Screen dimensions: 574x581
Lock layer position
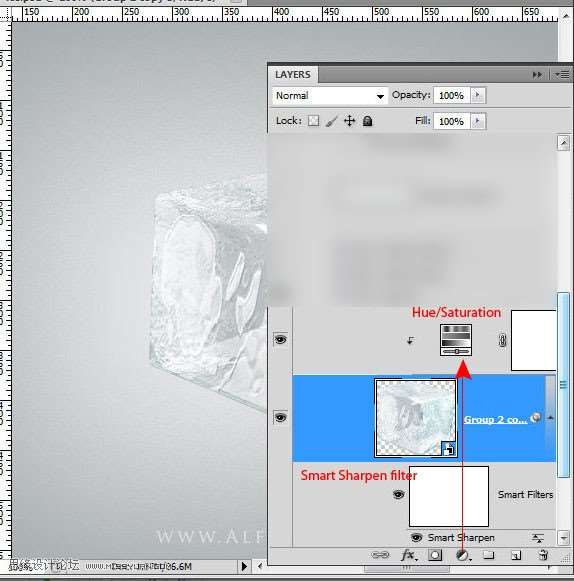349,121
